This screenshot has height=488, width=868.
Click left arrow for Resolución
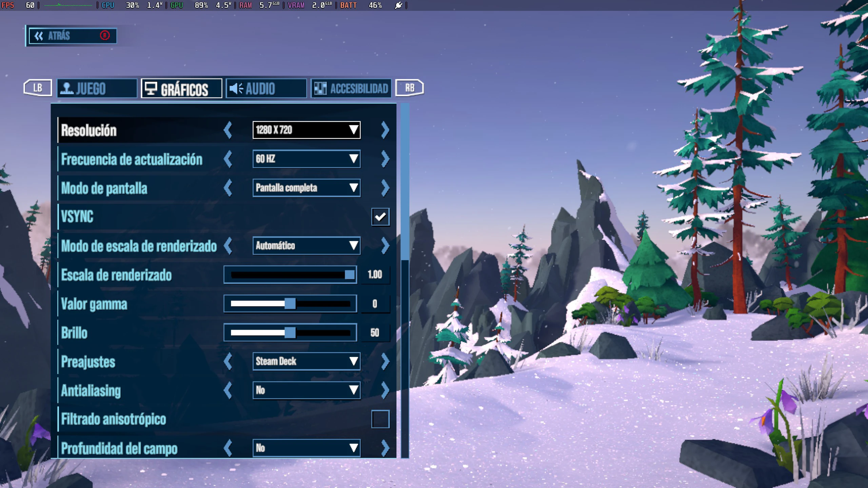(228, 130)
